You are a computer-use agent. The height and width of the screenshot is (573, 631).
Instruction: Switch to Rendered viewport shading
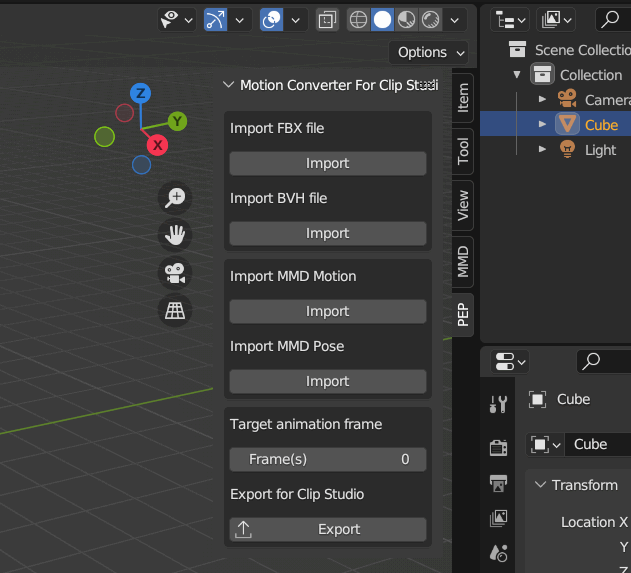(x=430, y=20)
